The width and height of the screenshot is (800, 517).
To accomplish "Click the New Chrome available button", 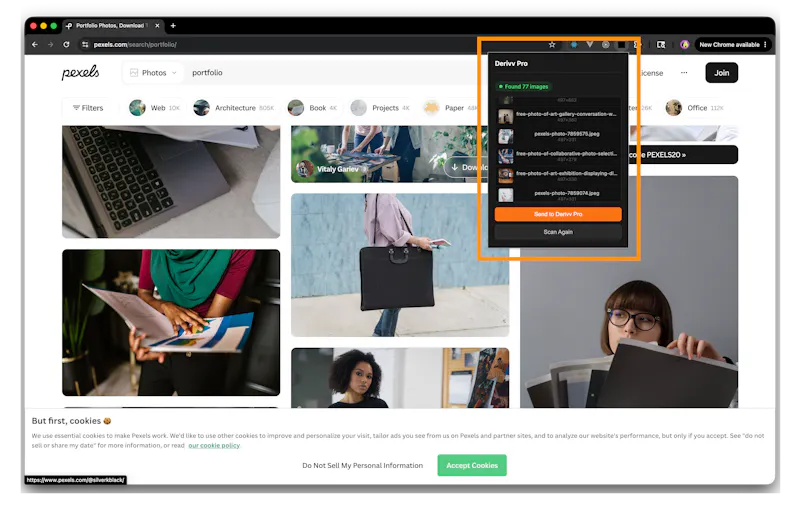I will (x=729, y=44).
